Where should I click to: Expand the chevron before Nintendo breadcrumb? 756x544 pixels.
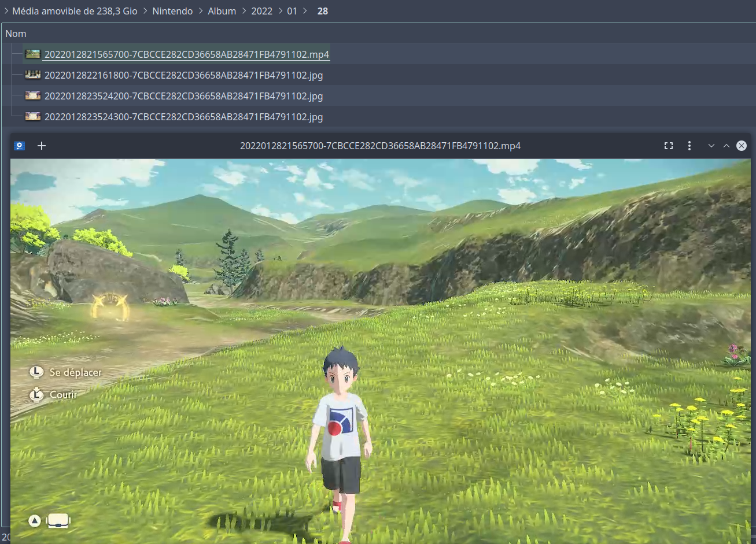click(x=145, y=11)
